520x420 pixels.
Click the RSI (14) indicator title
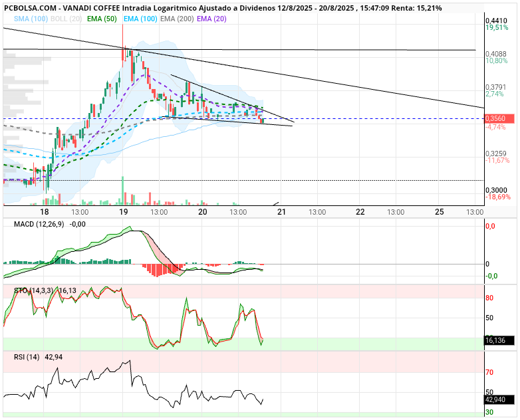click(27, 357)
